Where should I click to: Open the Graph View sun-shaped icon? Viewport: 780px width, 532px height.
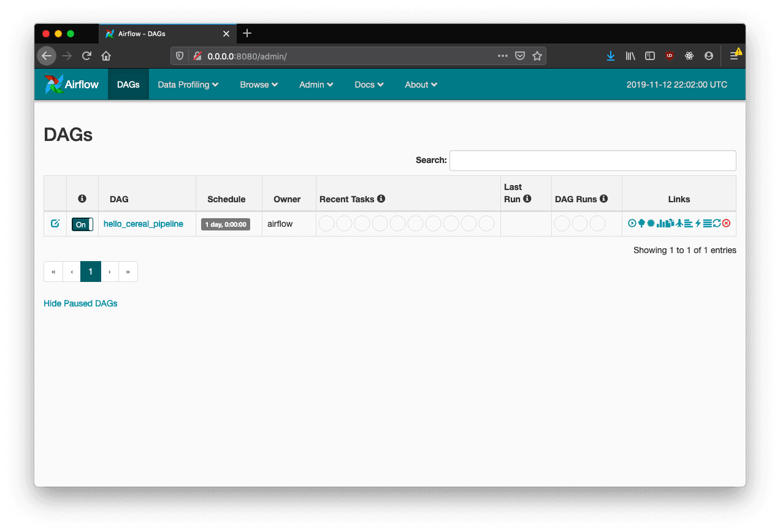(651, 224)
